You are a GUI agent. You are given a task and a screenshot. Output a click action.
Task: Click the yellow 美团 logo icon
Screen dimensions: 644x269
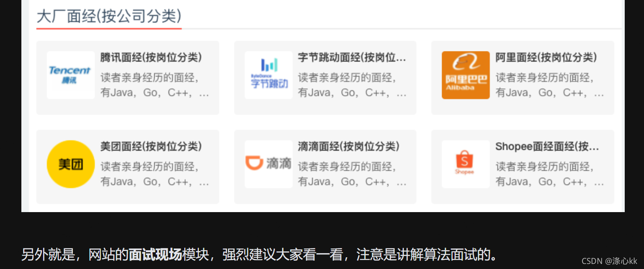pyautogui.click(x=71, y=164)
